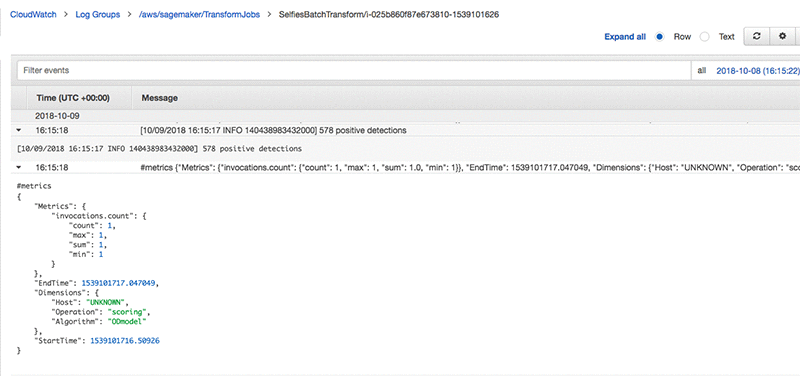Focus the Filter events search field
This screenshot has height=376, width=800.
(354, 70)
